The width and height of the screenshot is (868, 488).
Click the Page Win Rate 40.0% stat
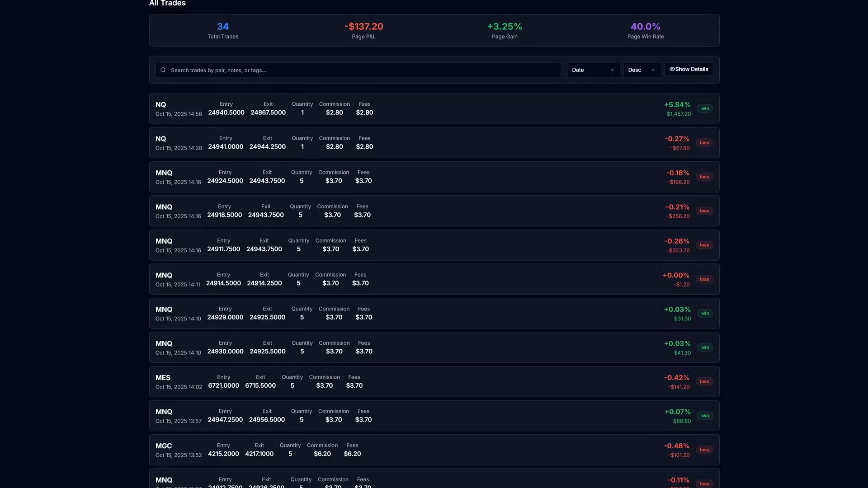(645, 30)
